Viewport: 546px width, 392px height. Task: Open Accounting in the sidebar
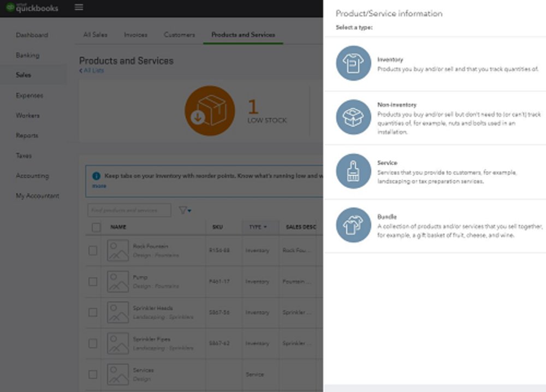(x=32, y=176)
